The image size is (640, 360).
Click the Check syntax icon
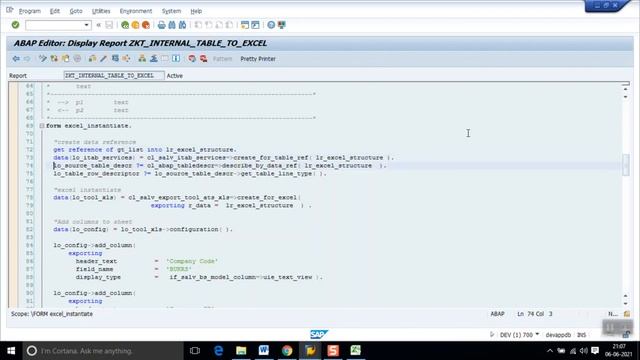(92, 59)
